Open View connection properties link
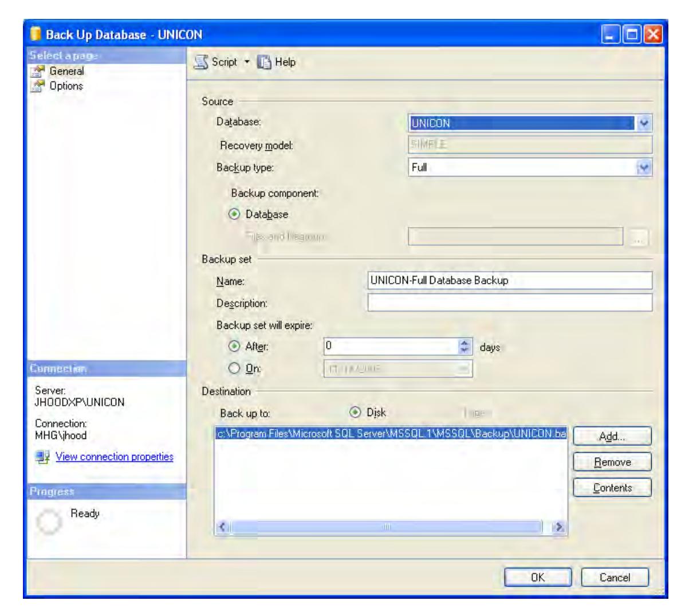Screen dimensions: 685x616 pos(115,457)
